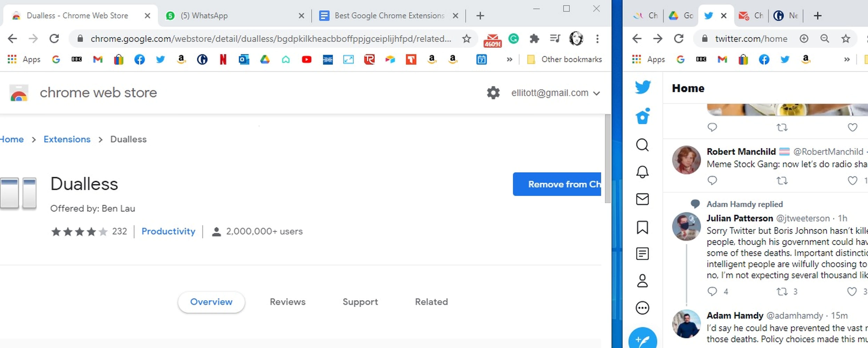This screenshot has height=348, width=868.
Task: Expand the Chrome menu with three dots
Action: pos(597,38)
